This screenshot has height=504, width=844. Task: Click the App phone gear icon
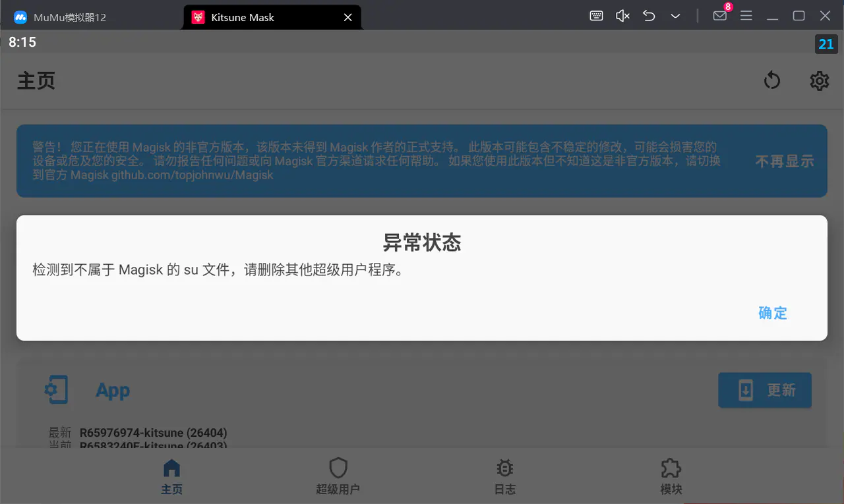tap(56, 390)
